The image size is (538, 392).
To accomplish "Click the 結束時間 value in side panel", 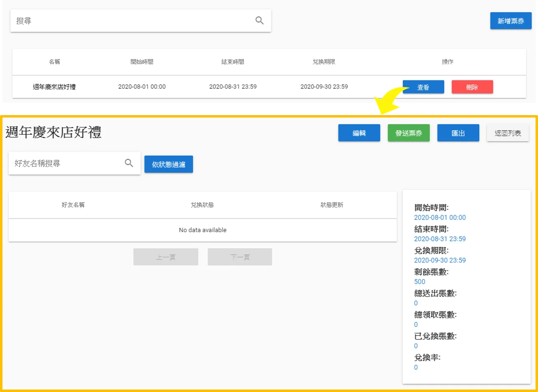I will point(440,239).
